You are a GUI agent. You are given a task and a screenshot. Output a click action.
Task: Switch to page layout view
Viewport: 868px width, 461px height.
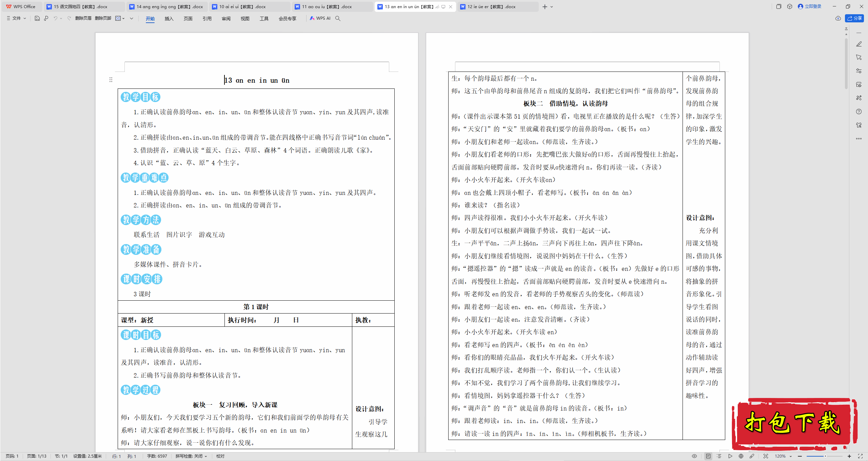click(x=708, y=456)
